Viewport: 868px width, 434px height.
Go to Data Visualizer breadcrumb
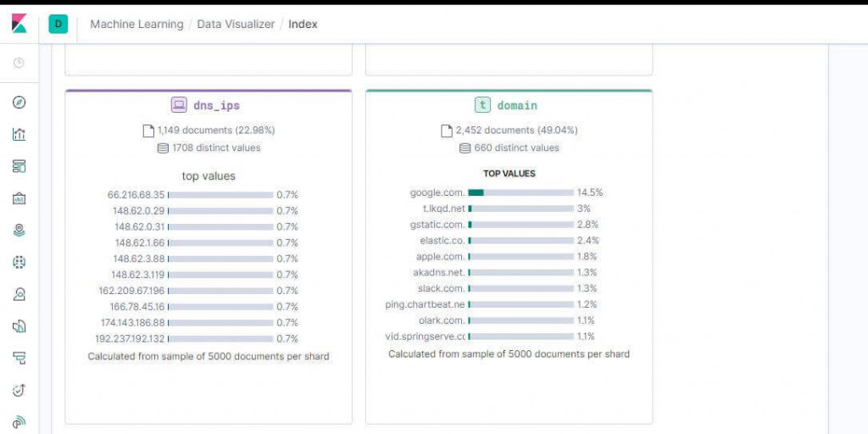click(236, 24)
